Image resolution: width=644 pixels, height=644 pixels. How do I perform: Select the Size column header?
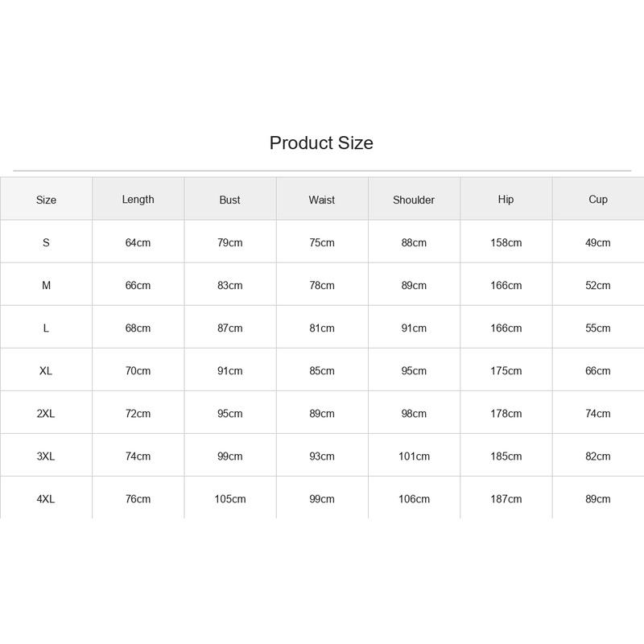[x=46, y=200]
